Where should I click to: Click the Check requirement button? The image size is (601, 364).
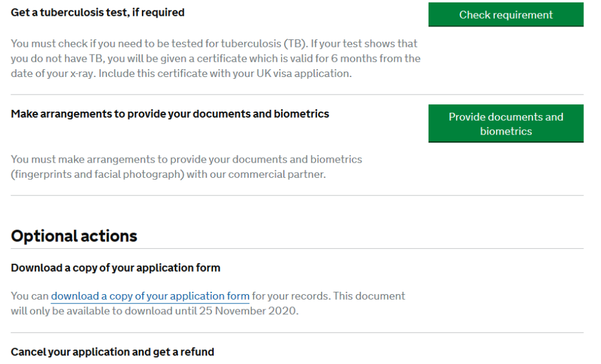point(506,15)
